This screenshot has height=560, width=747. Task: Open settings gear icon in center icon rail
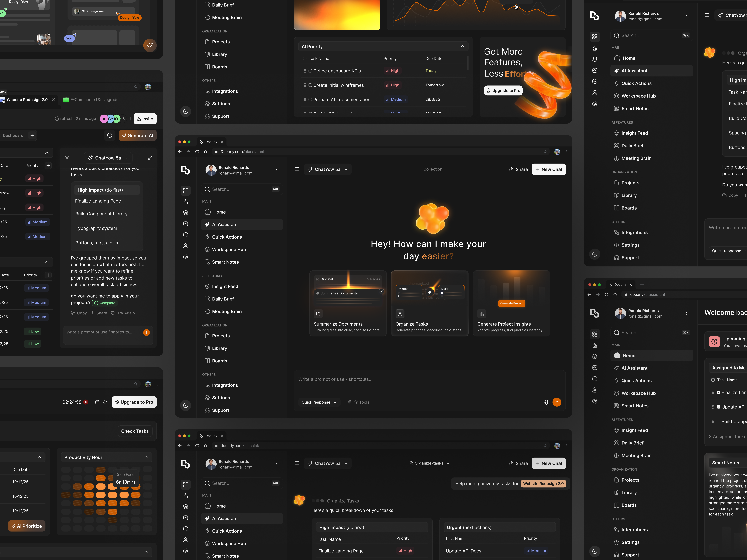coord(186,257)
